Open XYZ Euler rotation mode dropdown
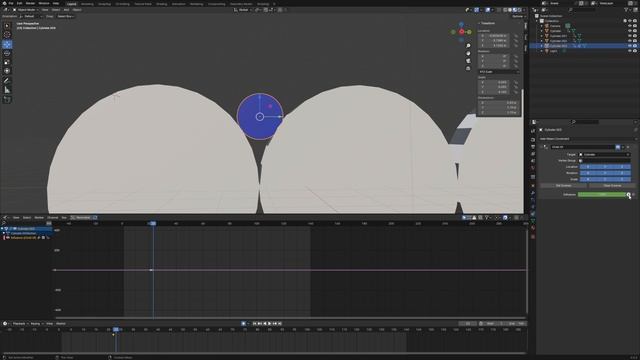This screenshot has width=640, height=360. pos(499,72)
